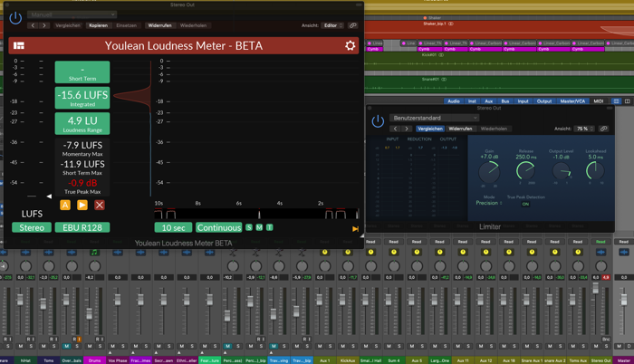634x364 pixels.
Task: Select the MIDI mixer filter tab
Action: point(599,101)
